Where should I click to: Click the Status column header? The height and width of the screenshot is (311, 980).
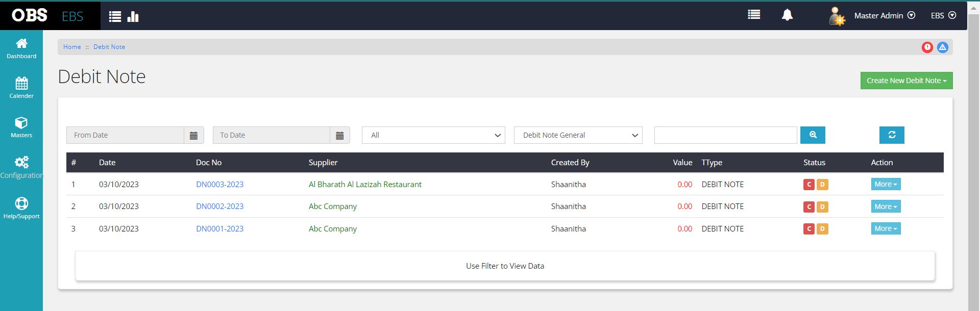coord(814,163)
